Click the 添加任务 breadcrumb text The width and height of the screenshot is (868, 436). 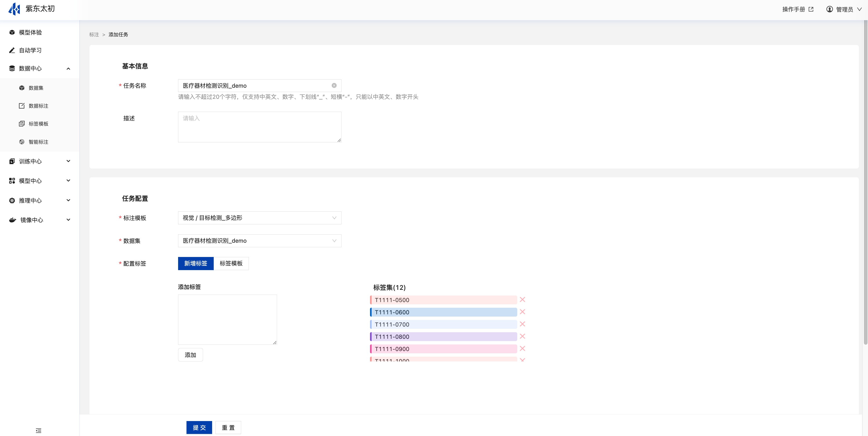[x=118, y=35]
